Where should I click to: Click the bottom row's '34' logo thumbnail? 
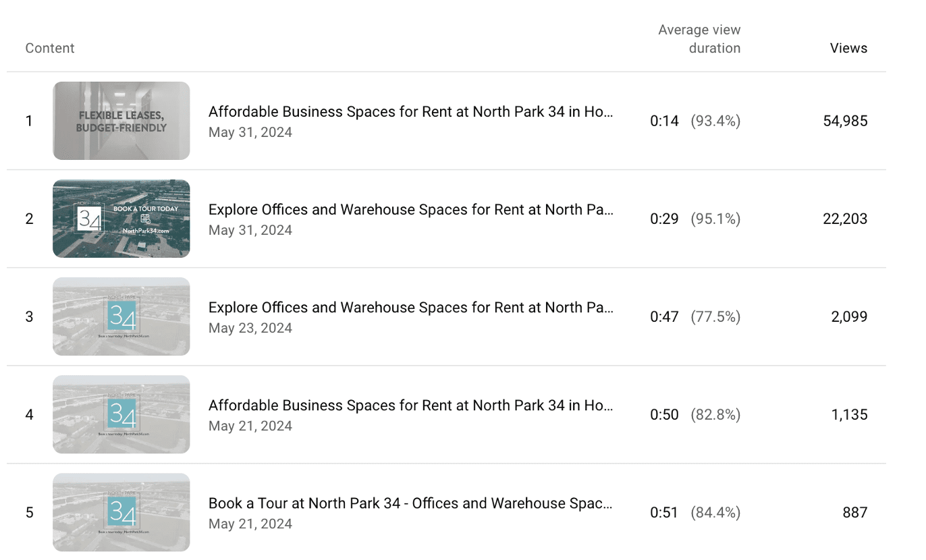(x=121, y=511)
